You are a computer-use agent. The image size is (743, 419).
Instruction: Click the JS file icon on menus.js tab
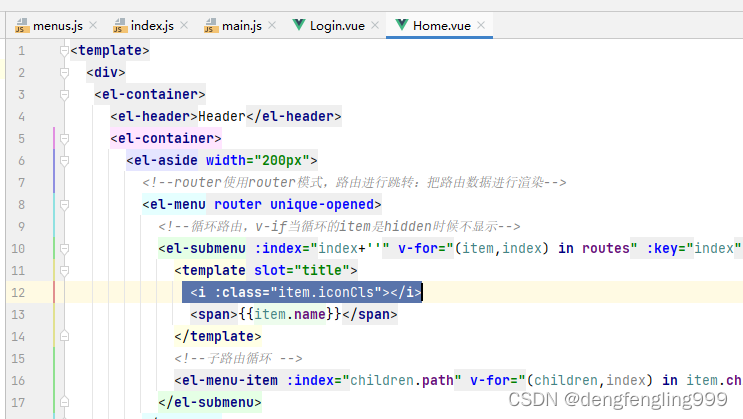(22, 26)
